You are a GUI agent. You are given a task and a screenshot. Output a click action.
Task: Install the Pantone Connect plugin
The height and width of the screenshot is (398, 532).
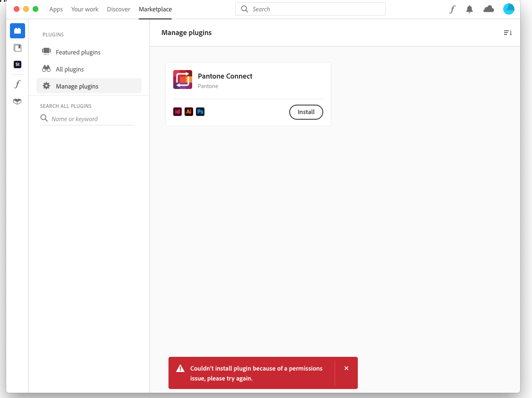pos(306,112)
